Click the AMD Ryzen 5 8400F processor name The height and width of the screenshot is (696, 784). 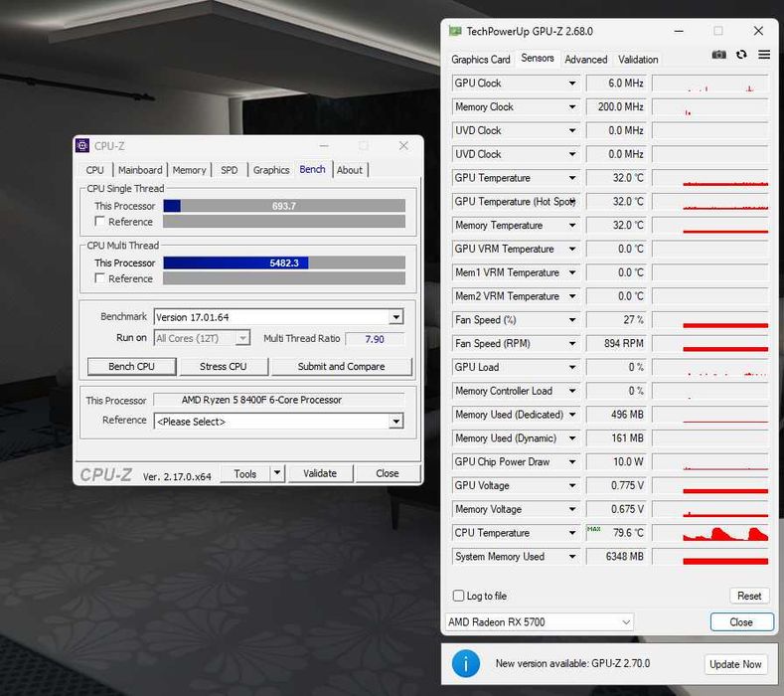pyautogui.click(x=279, y=400)
